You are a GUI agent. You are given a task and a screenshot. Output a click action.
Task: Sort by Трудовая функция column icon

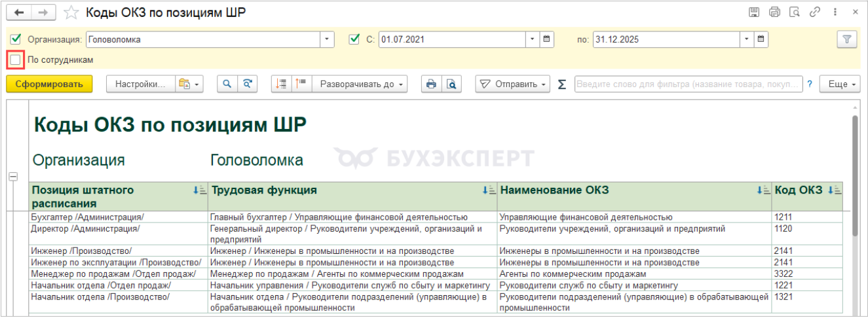point(489,190)
